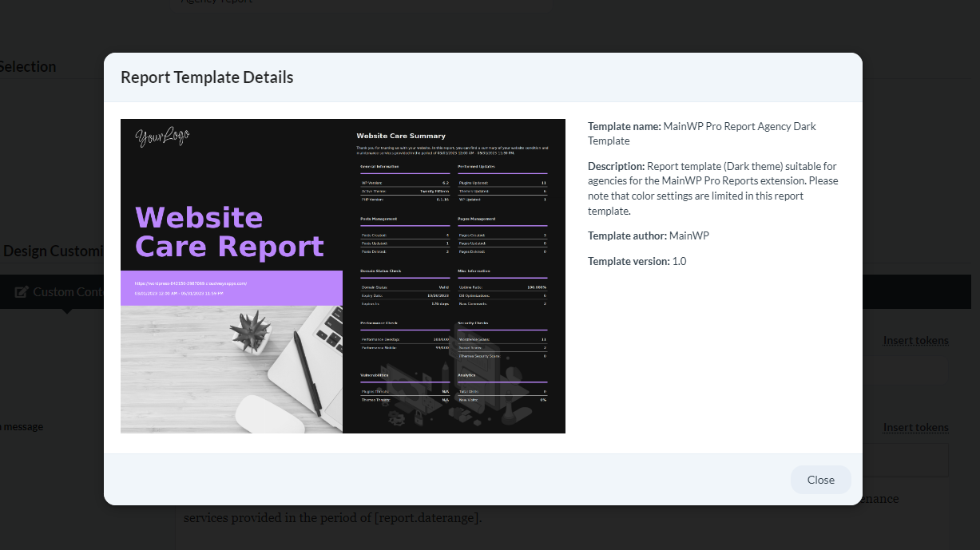The image size is (980, 550).
Task: Click the Description text in dialog
Action: click(x=713, y=188)
